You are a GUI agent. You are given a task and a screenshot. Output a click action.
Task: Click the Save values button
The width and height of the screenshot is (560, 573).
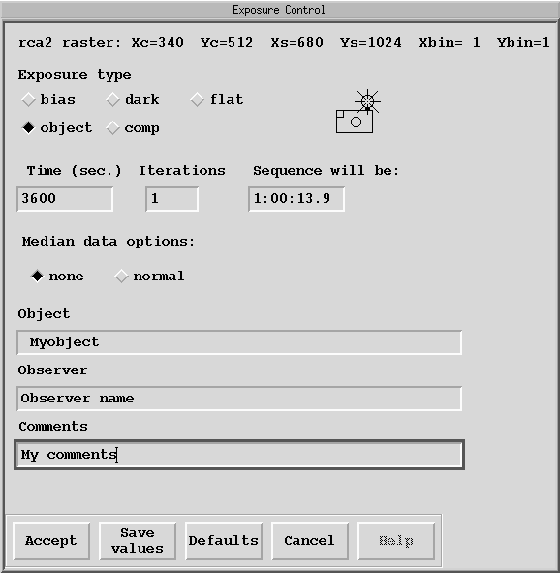click(137, 541)
